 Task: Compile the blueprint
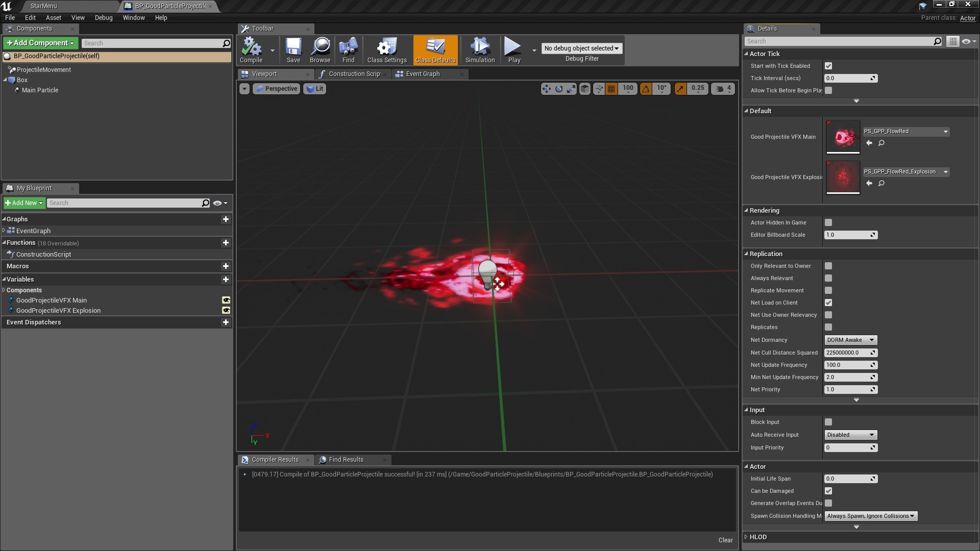tap(251, 49)
